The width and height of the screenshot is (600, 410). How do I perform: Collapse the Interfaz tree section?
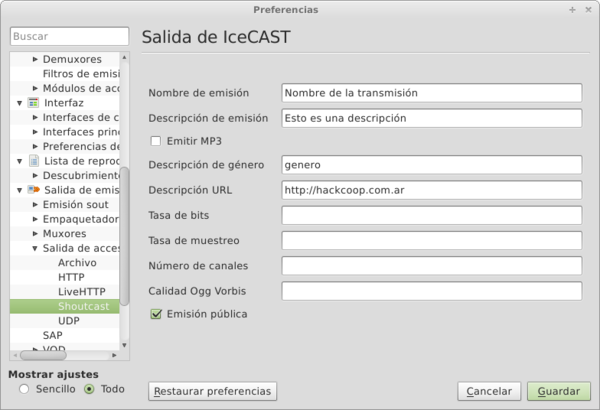tap(20, 103)
